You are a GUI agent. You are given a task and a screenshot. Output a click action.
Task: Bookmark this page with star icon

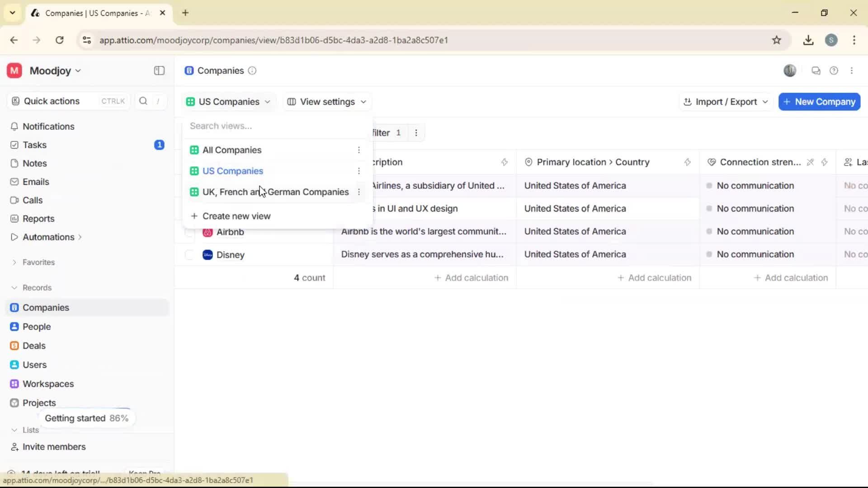click(776, 40)
